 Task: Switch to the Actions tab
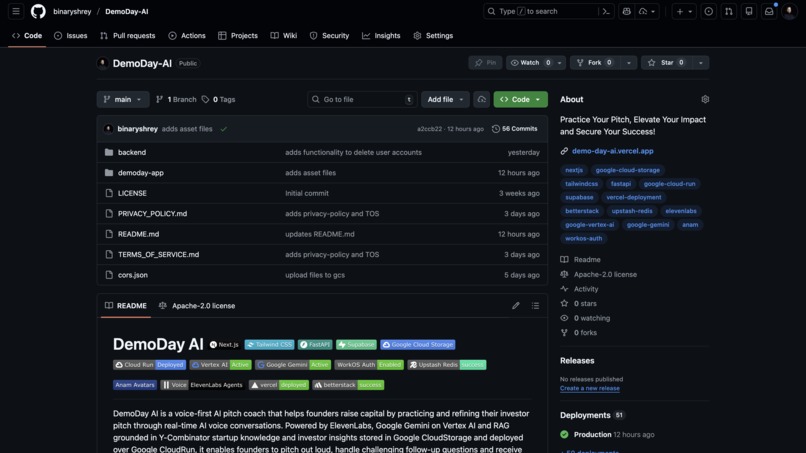(187, 35)
